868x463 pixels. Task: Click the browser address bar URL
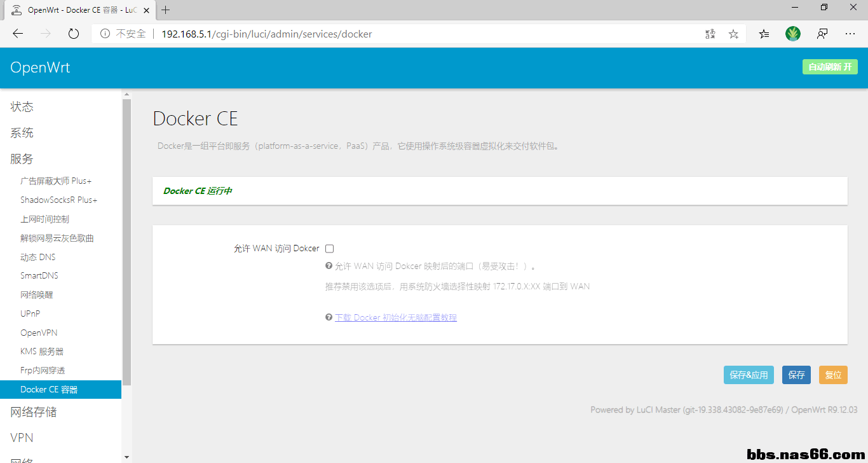tap(267, 34)
